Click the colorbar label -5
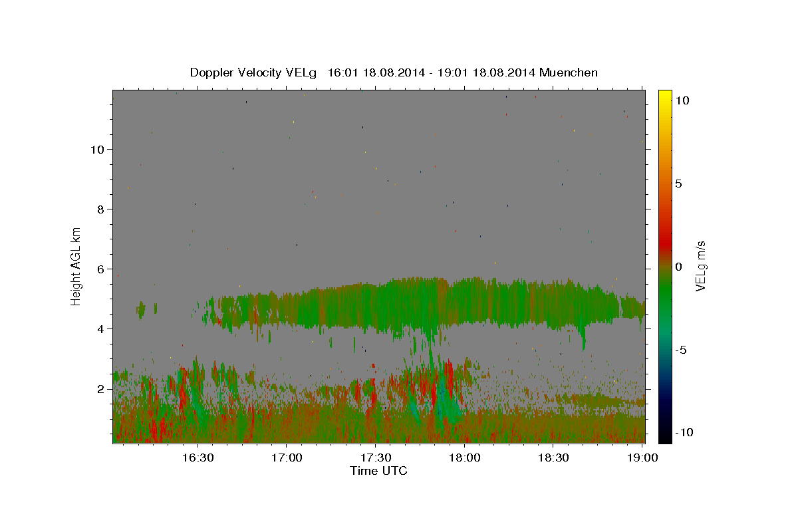This screenshot has width=798, height=532. click(x=681, y=350)
